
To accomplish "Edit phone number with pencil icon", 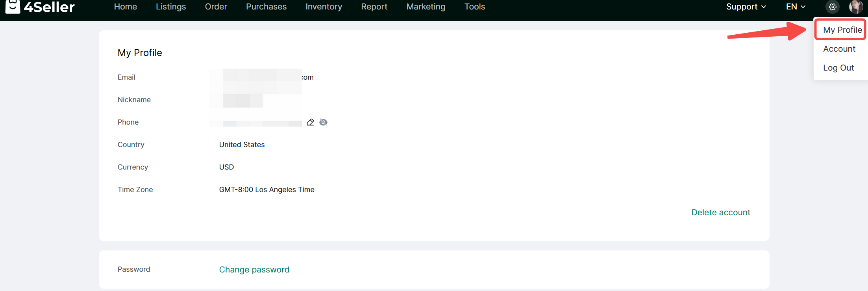I will tap(310, 122).
